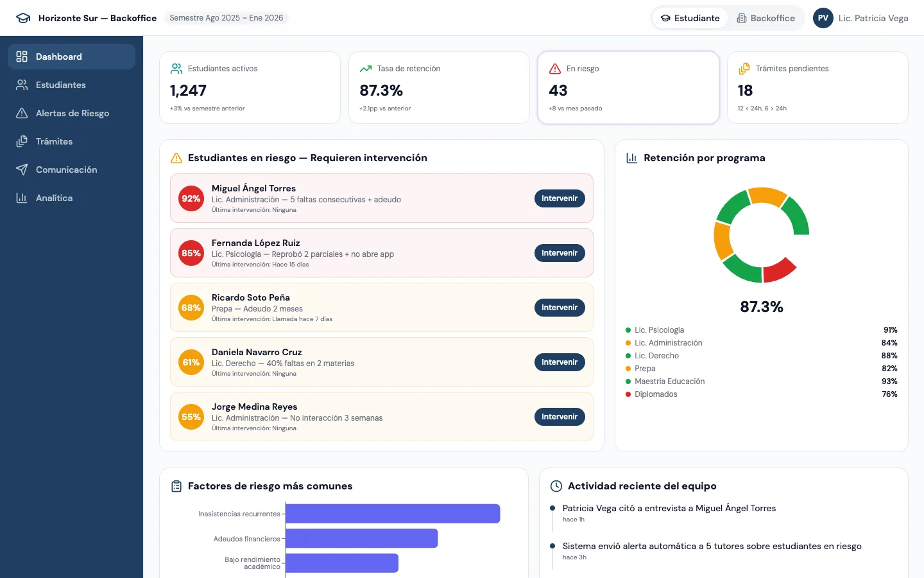Click Intervenir for Jorge Medina Reyes
924x578 pixels.
pyautogui.click(x=559, y=417)
